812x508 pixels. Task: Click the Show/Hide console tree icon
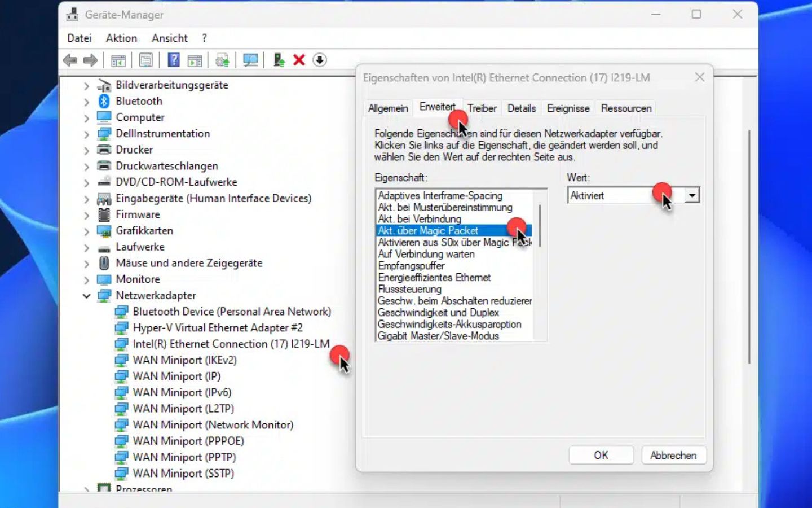pyautogui.click(x=118, y=60)
